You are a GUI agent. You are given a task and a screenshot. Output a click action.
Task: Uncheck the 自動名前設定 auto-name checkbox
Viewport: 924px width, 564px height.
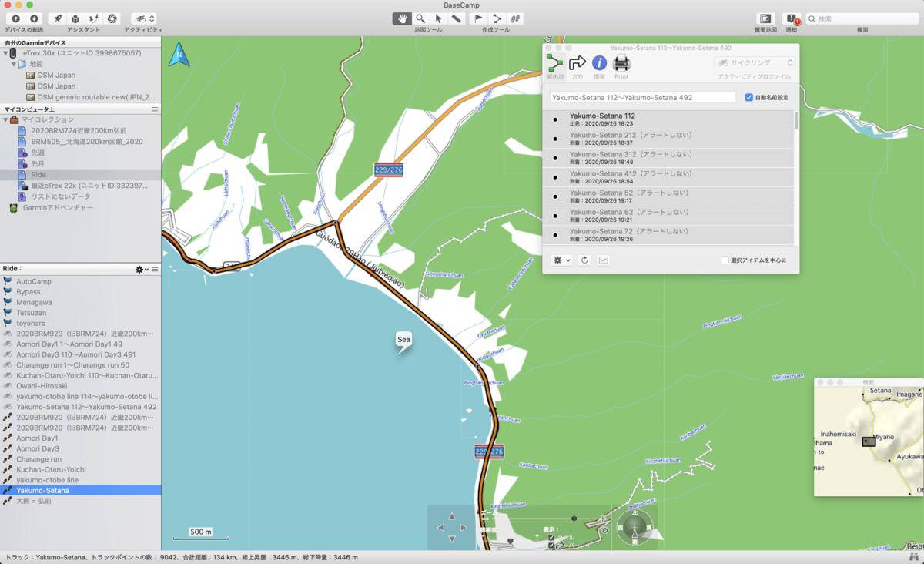pos(749,97)
